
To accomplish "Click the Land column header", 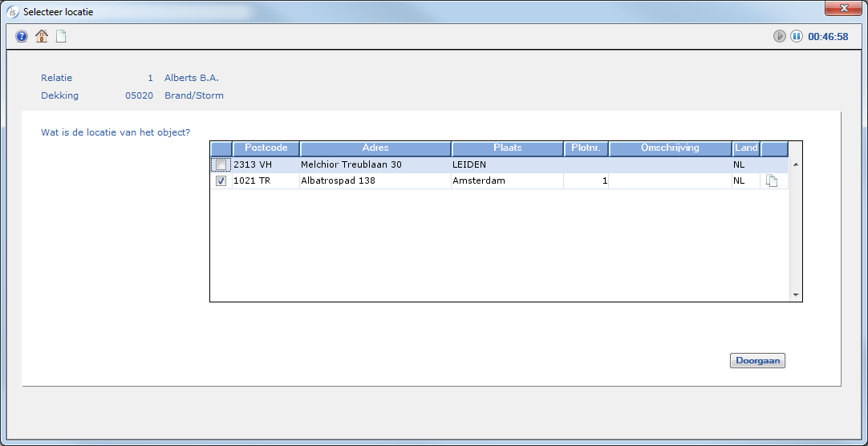I will tap(746, 148).
